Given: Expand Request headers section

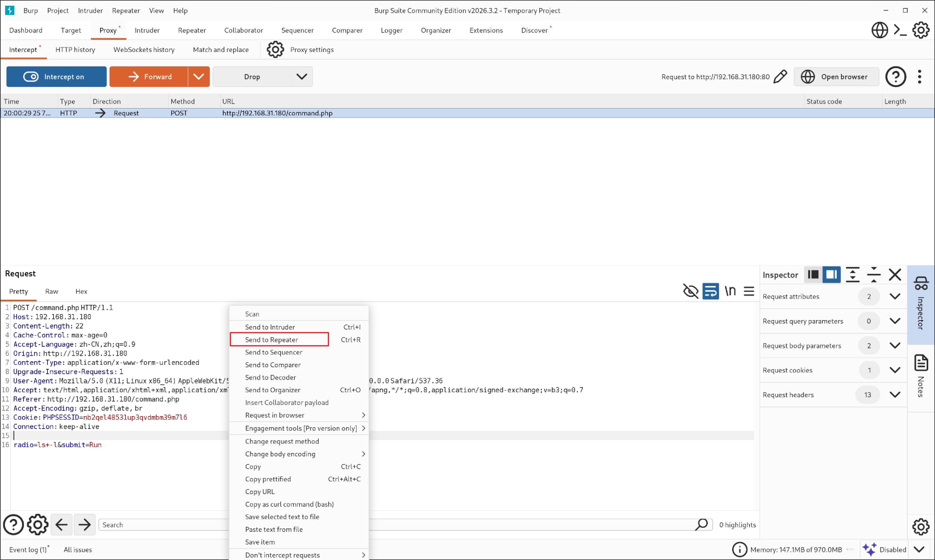Looking at the screenshot, I should (x=895, y=394).
